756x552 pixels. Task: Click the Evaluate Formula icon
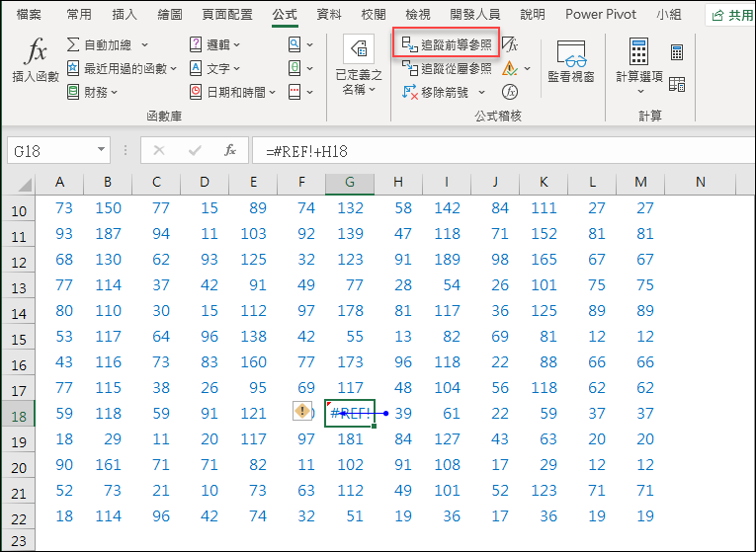pyautogui.click(x=510, y=92)
